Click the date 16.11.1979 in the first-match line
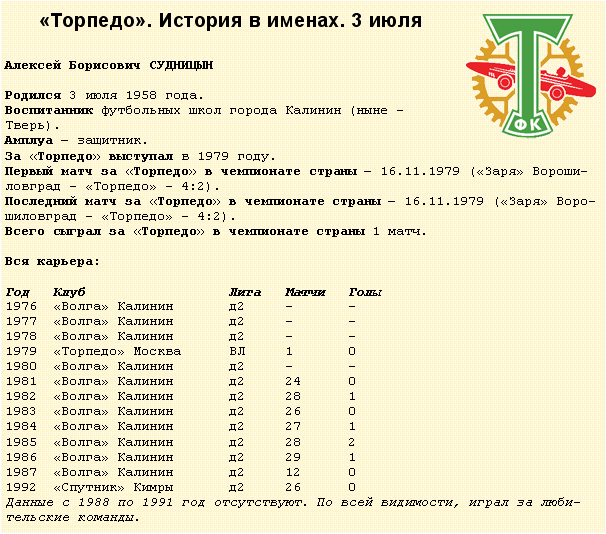The image size is (606, 534). click(420, 171)
